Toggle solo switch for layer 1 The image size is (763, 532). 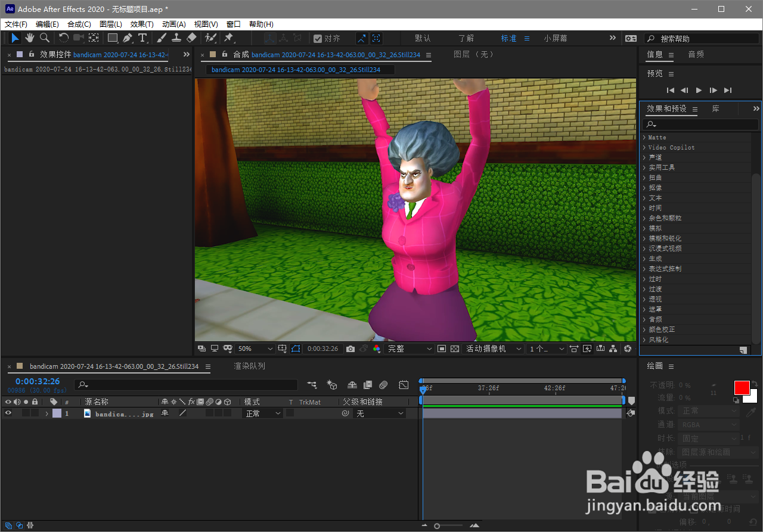(x=26, y=413)
